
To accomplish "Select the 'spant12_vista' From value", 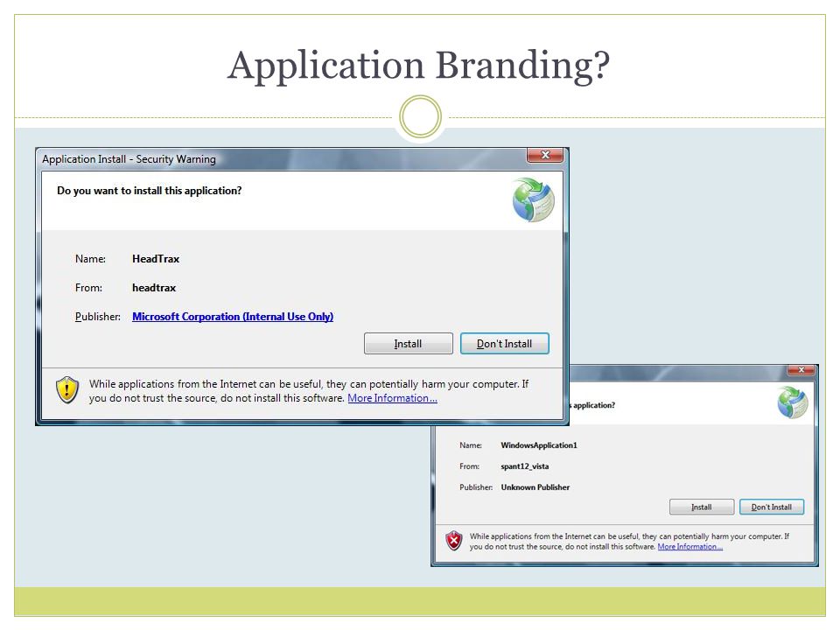I will coord(524,466).
